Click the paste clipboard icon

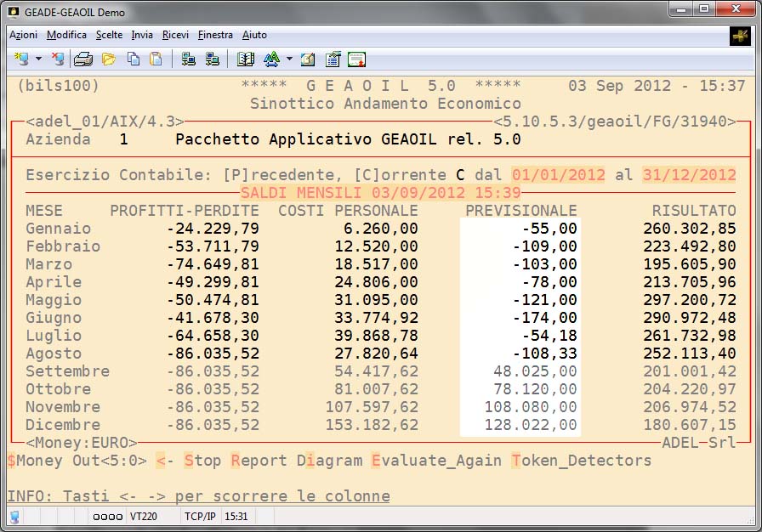pos(156,59)
